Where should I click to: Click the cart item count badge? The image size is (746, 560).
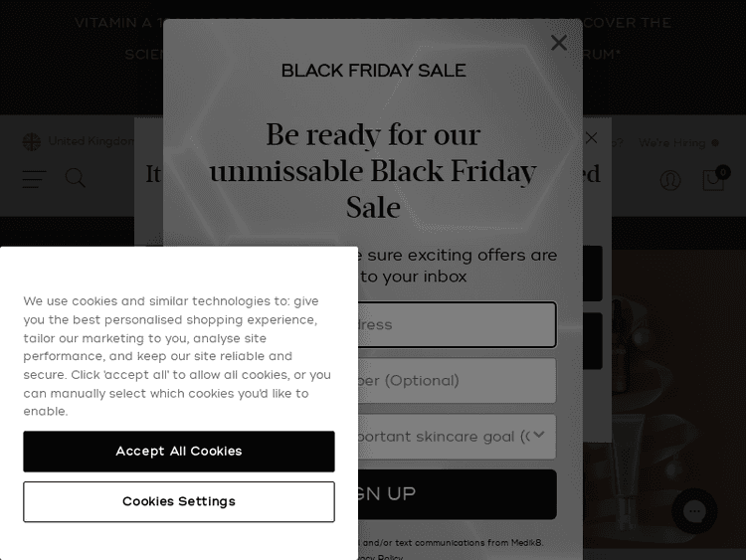click(723, 172)
